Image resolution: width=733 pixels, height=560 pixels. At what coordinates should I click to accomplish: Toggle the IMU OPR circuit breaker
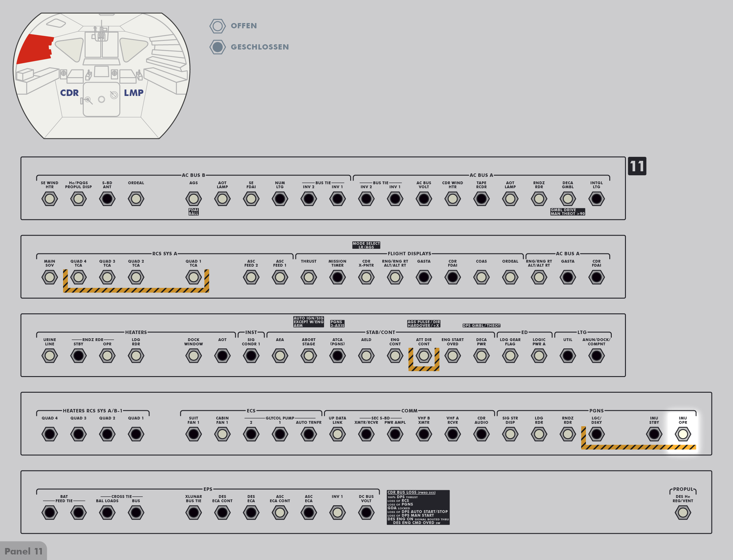pyautogui.click(x=683, y=434)
